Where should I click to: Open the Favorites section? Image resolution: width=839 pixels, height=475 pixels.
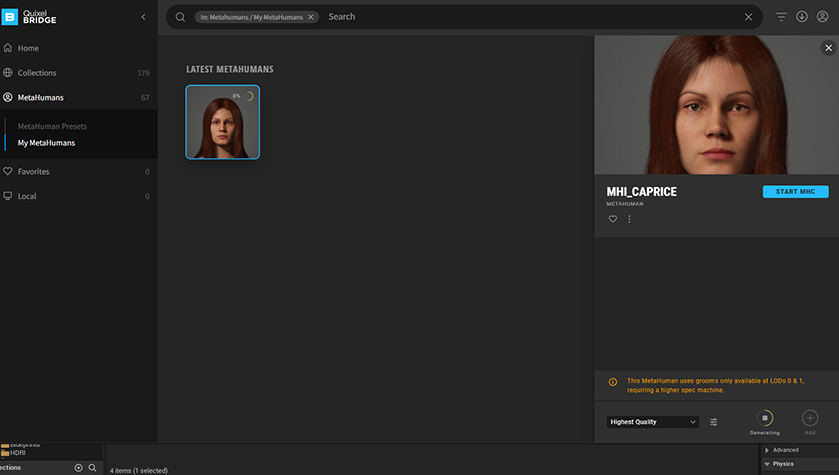tap(33, 172)
